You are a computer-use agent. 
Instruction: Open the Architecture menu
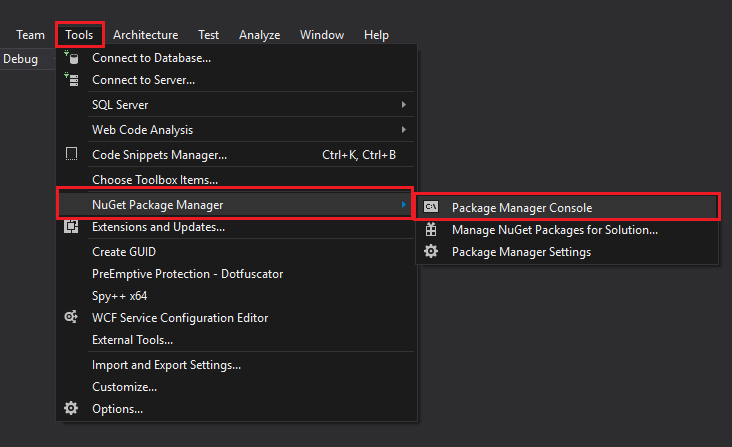click(145, 35)
